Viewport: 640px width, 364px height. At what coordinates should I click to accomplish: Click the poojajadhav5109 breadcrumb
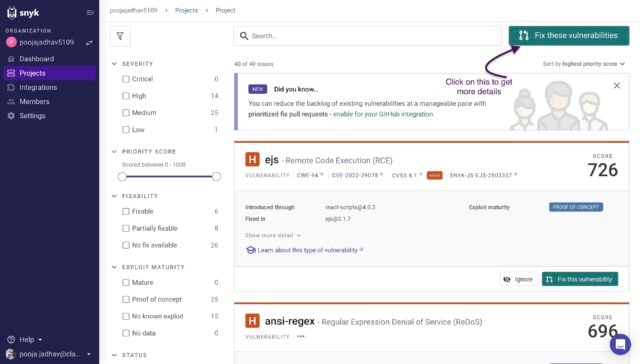pyautogui.click(x=133, y=10)
